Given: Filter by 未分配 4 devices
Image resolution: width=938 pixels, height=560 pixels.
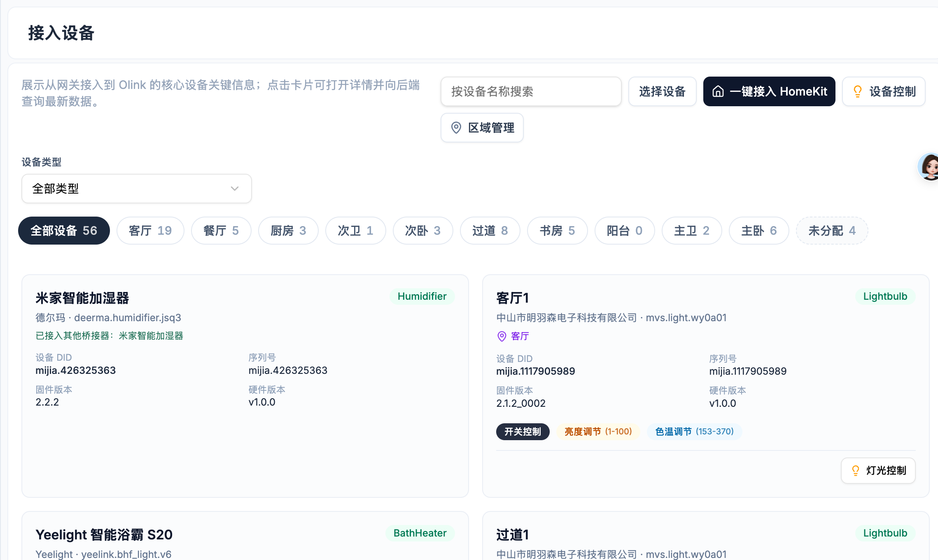Looking at the screenshot, I should (x=832, y=231).
